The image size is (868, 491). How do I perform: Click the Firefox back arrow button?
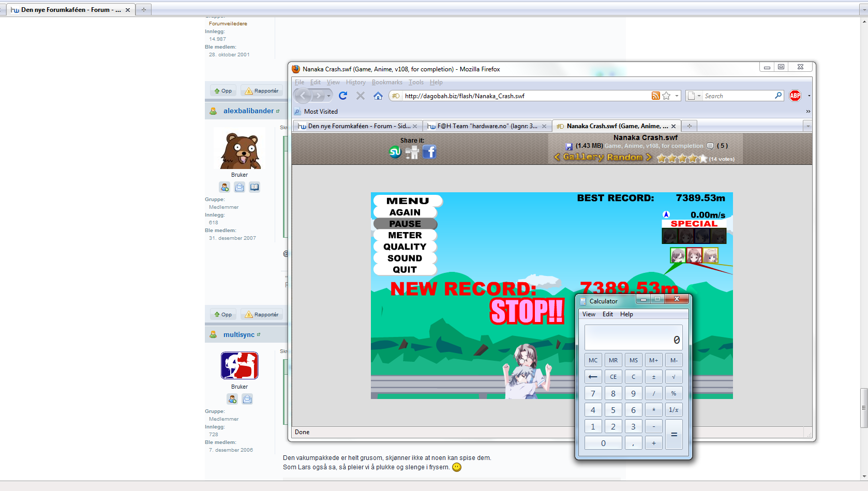(x=303, y=96)
